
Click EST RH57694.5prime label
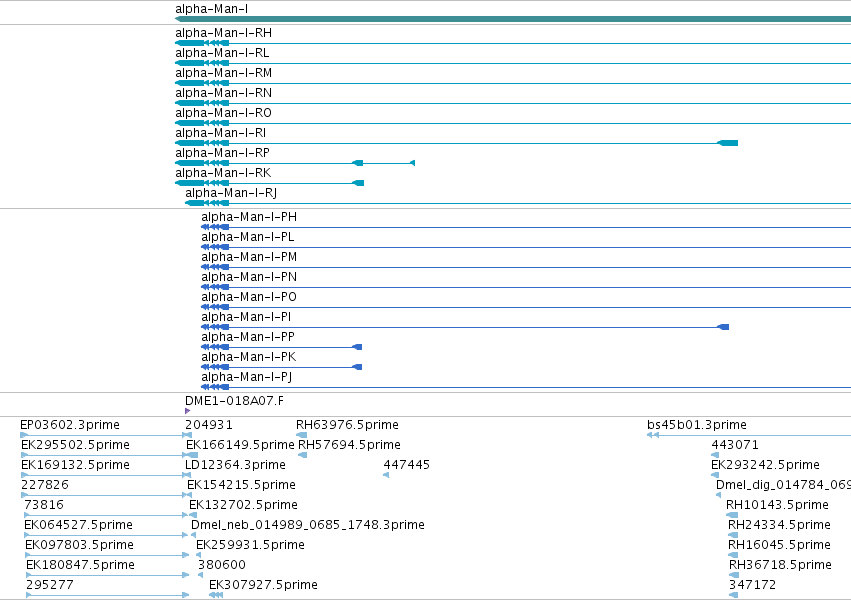pos(350,445)
